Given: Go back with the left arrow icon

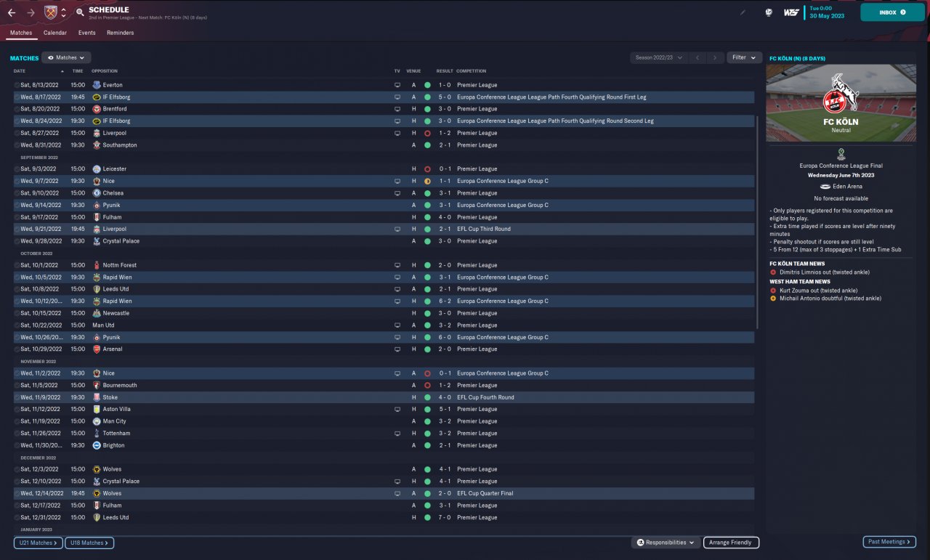Looking at the screenshot, I should pyautogui.click(x=12, y=12).
